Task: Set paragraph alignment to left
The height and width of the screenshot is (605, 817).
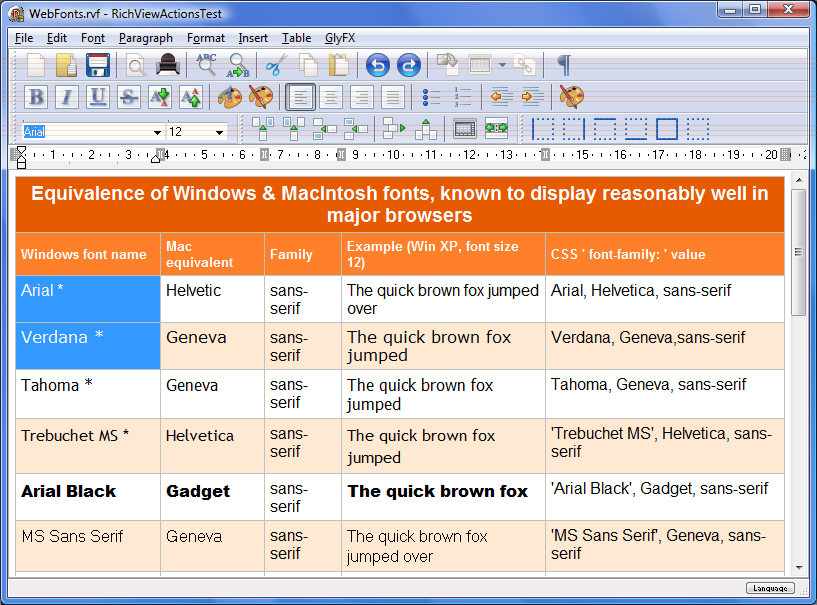Action: point(300,97)
